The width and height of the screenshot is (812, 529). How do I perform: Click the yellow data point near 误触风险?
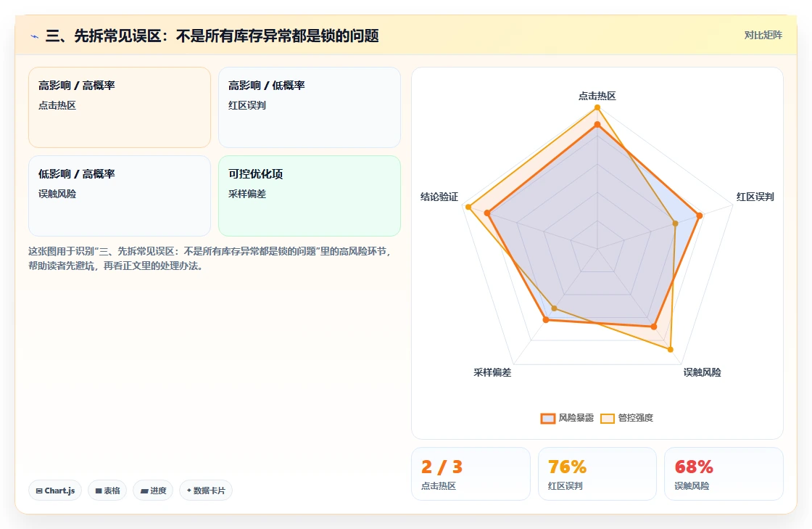point(671,350)
